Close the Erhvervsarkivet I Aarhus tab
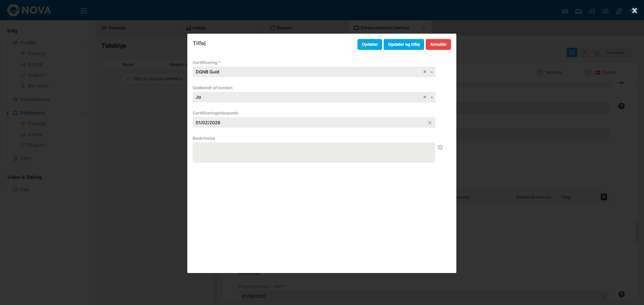644x305 pixels. [x=424, y=28]
